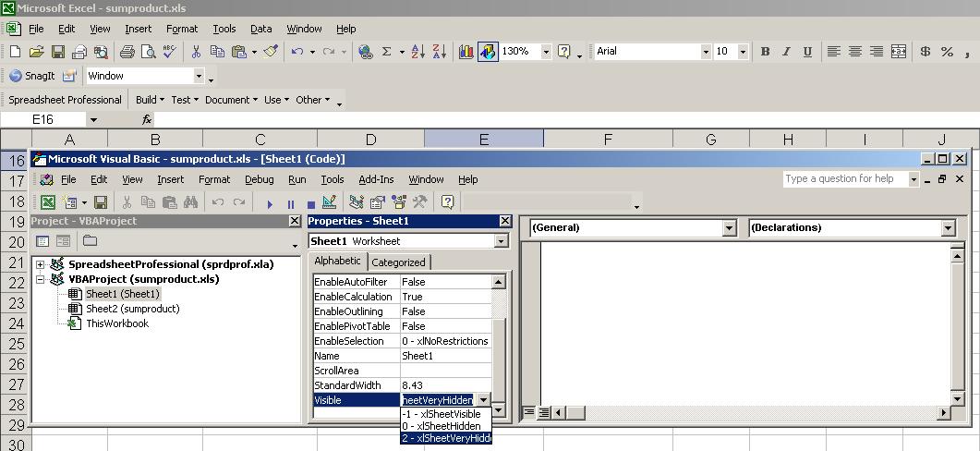Apply Align Right in Excel toolbar
The height and width of the screenshot is (451, 980).
coord(877,52)
